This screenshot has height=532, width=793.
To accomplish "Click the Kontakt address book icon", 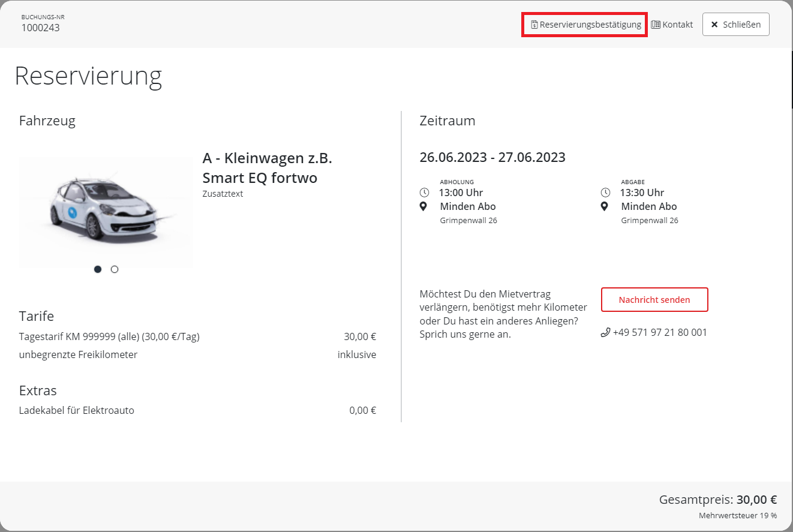I will tap(656, 25).
